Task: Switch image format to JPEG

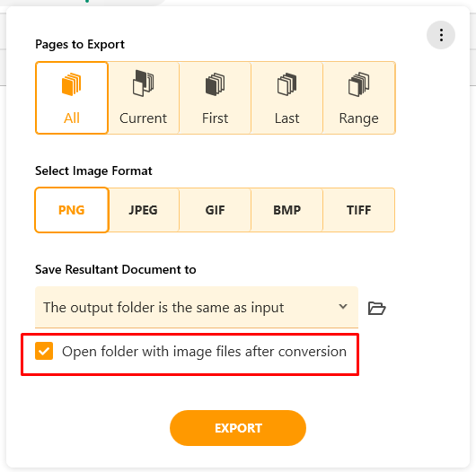Action: 144,210
